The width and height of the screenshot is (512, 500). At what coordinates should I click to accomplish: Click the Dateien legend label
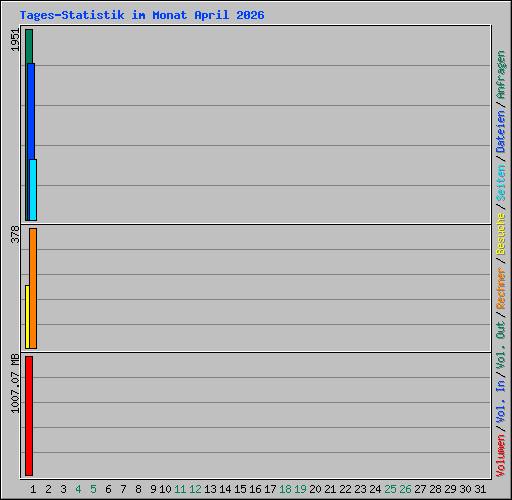[x=501, y=132]
